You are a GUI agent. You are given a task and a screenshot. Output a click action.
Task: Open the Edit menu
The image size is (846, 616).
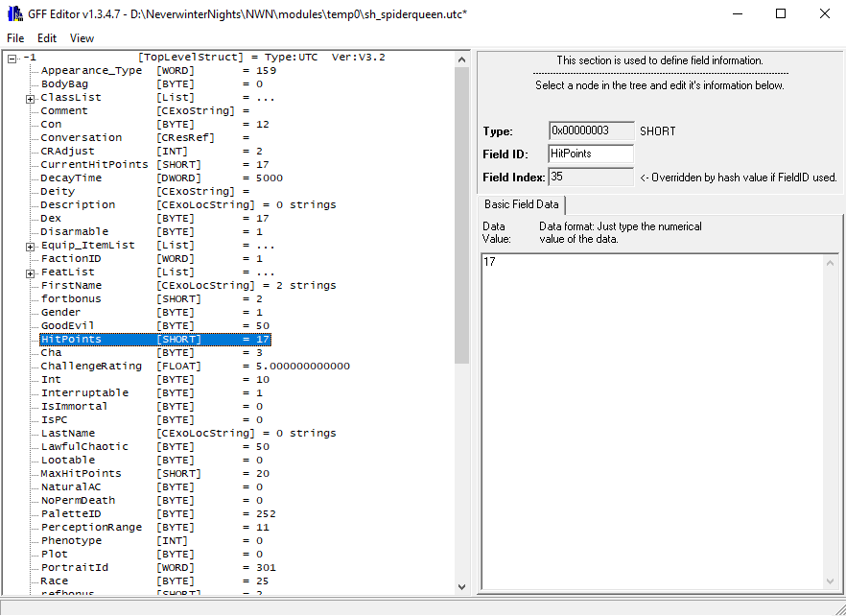[47, 38]
